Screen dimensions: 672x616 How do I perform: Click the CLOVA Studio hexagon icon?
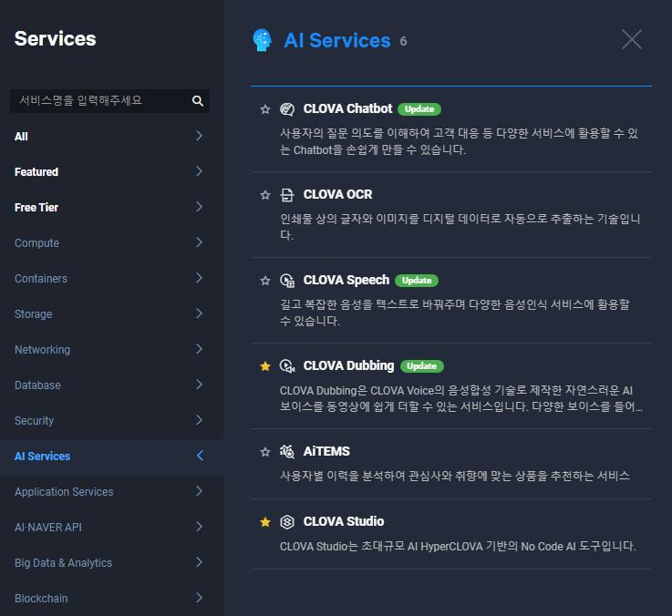(x=286, y=522)
